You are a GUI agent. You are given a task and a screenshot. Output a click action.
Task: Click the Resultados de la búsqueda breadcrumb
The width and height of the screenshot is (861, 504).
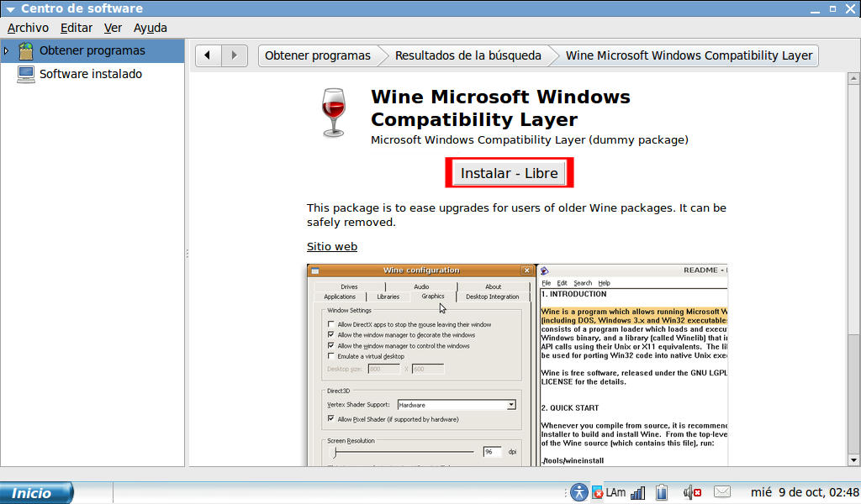(x=467, y=55)
